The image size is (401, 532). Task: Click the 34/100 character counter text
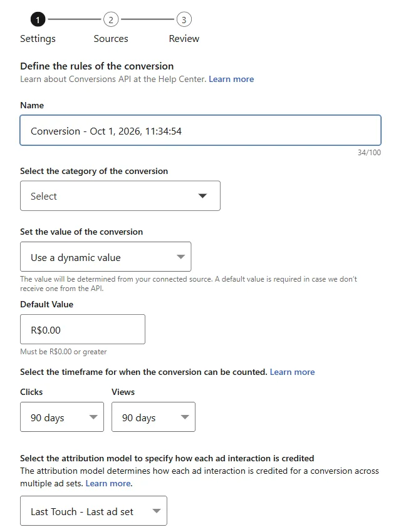369,153
